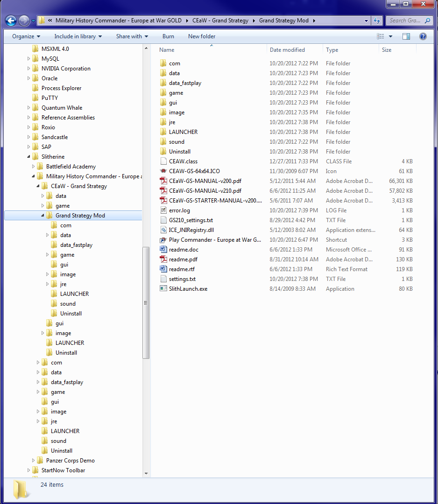The height and width of the screenshot is (504, 438).
Task: Select the data_fastplay folder in file list
Action: (185, 83)
